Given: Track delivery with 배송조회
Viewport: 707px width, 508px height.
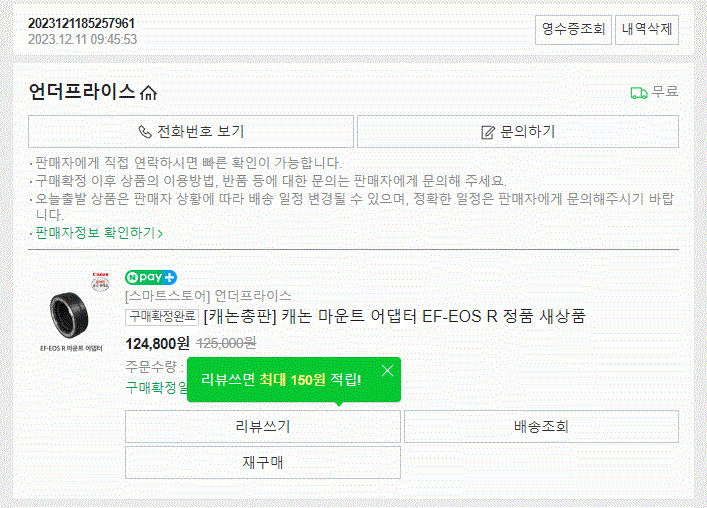Looking at the screenshot, I should tap(540, 427).
